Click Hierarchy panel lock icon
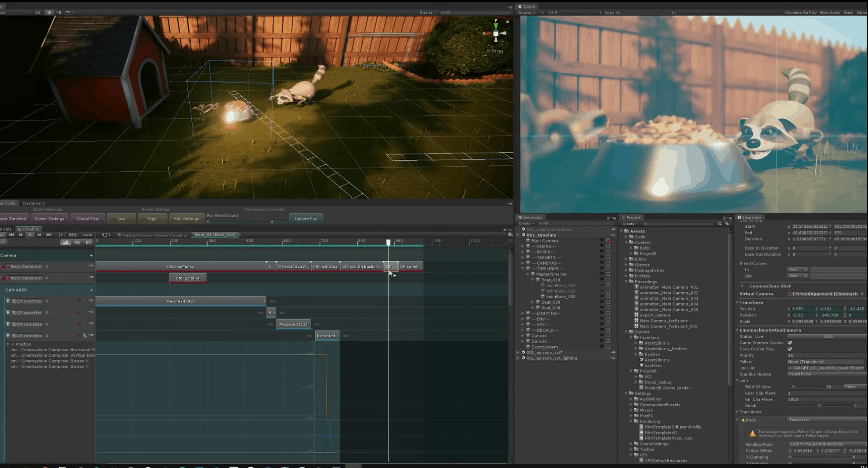 click(x=608, y=218)
